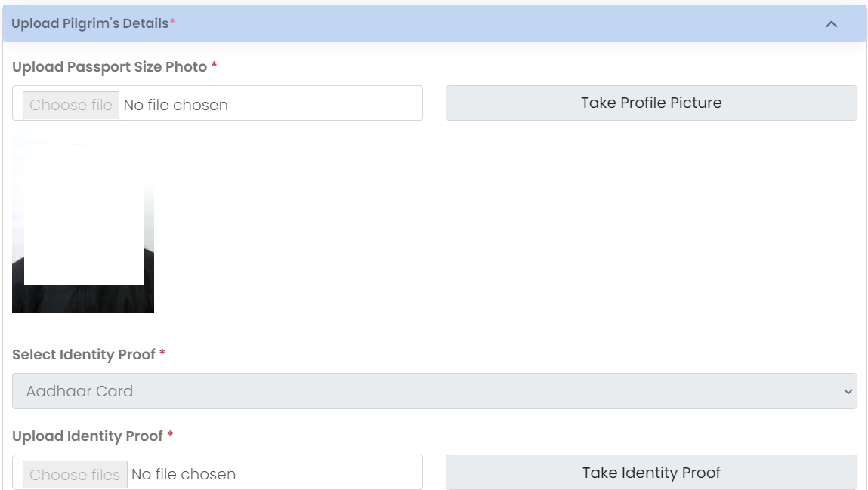This screenshot has width=868, height=490.
Task: Click the No file chosen text for passport photo
Action: (x=175, y=105)
